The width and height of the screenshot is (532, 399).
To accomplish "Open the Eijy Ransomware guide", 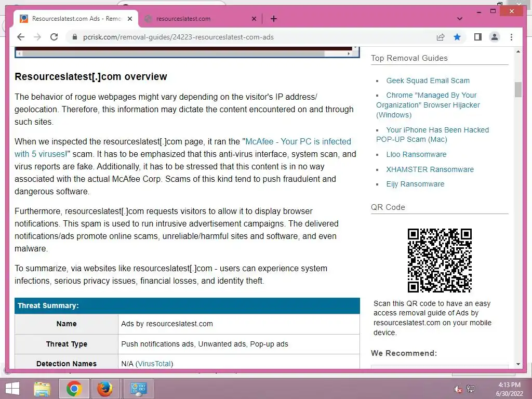I will pos(415,184).
